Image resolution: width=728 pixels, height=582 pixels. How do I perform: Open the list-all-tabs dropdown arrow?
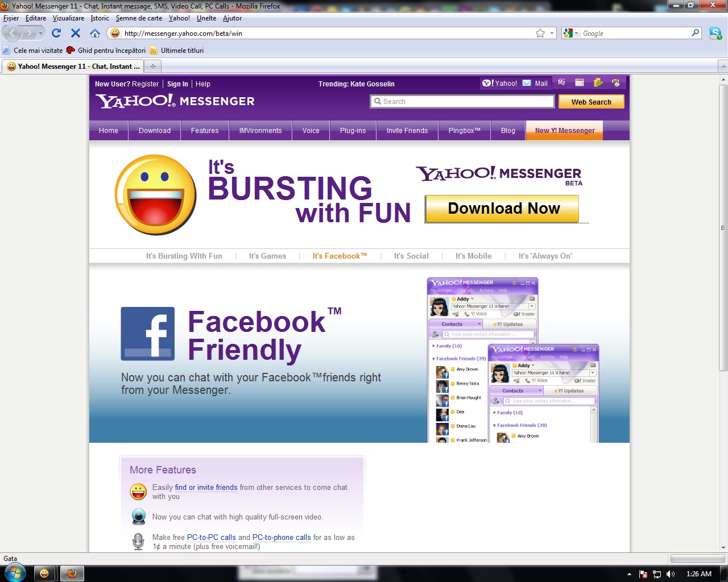tap(723, 66)
